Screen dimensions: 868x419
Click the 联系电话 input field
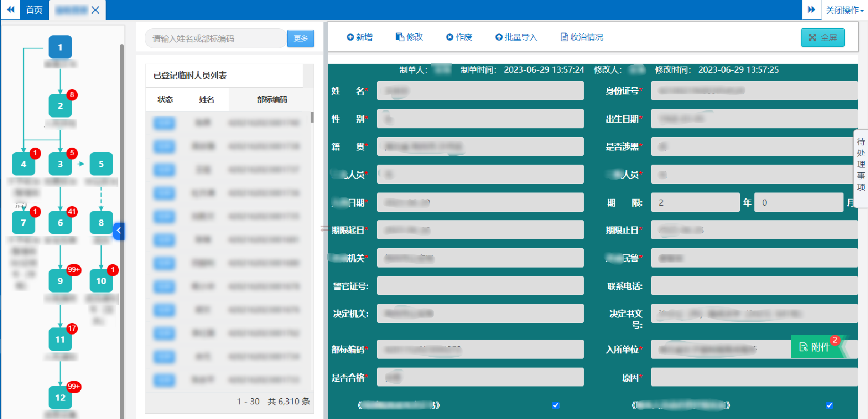[754, 286]
